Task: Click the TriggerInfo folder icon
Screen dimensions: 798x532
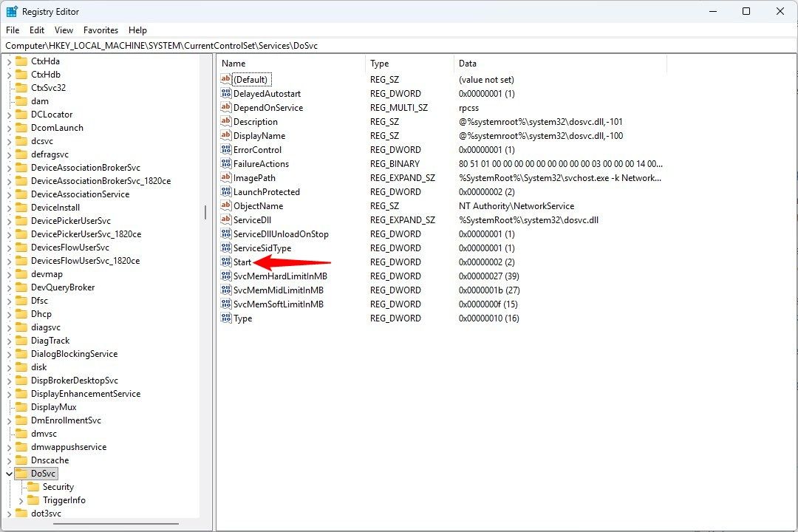Action: point(33,500)
